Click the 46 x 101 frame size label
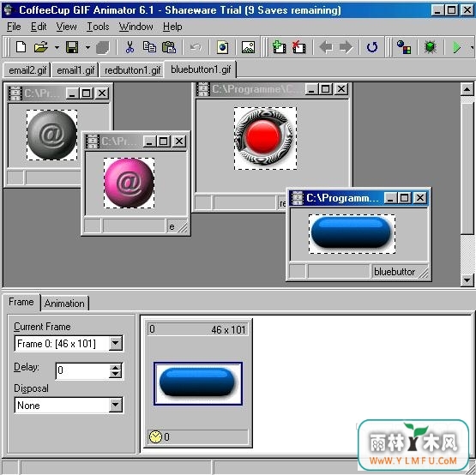This screenshot has width=476, height=475. (x=228, y=329)
